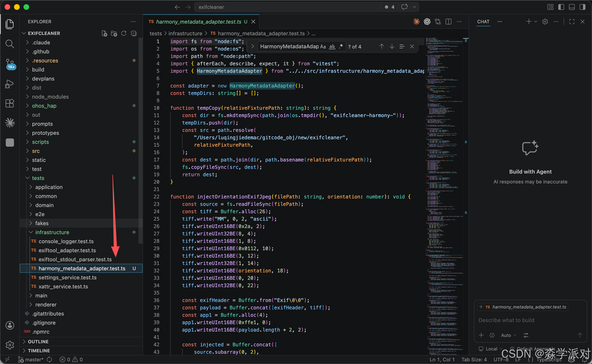Viewport: 592px width, 364px height.
Task: Click the tests breadcrumb item
Action: pyautogui.click(x=156, y=33)
